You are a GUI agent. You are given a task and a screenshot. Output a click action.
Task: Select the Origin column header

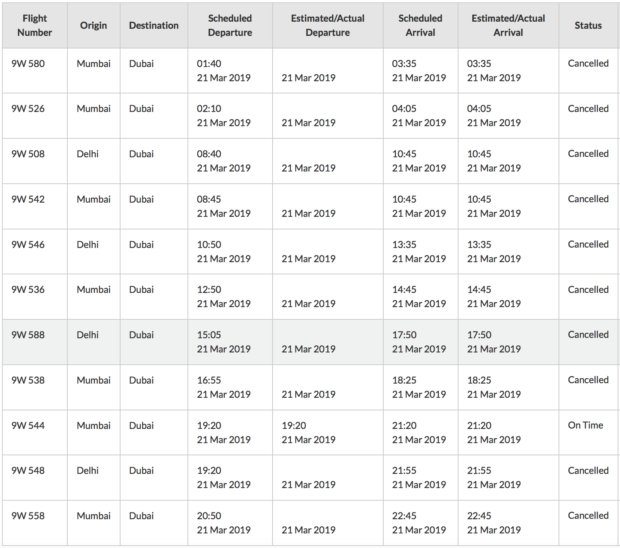(x=93, y=25)
